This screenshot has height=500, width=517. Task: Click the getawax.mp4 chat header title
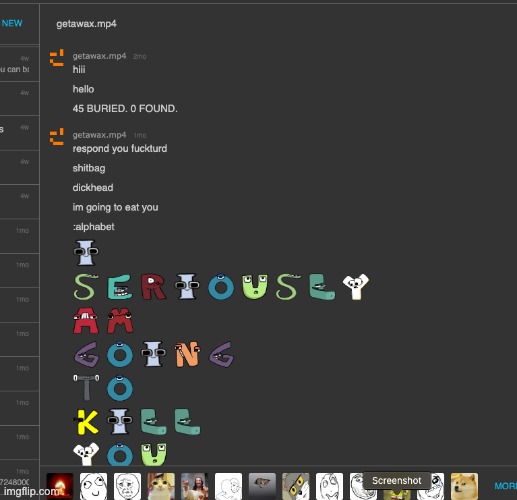coord(86,24)
